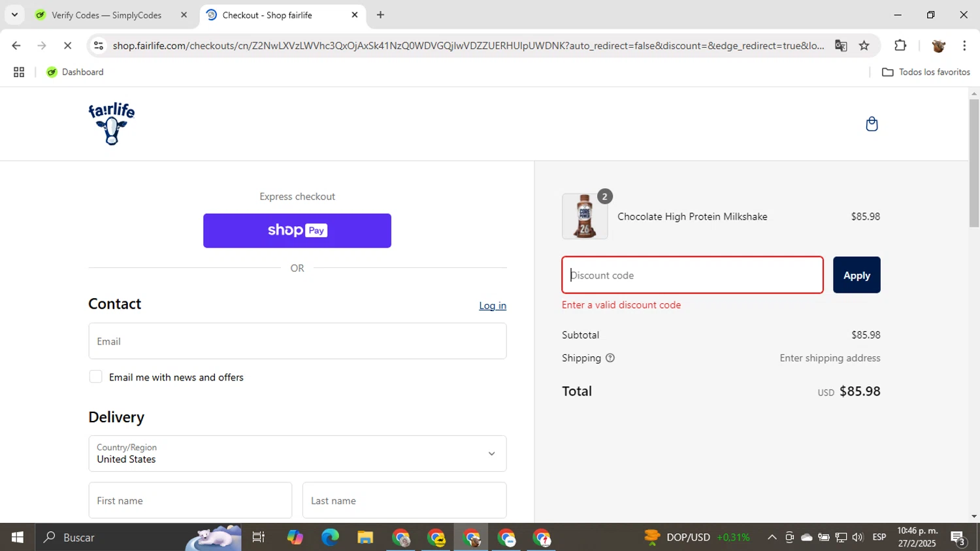Viewport: 980px width, 551px height.
Task: Launch Microsoft Edge from taskbar
Action: pos(330,537)
